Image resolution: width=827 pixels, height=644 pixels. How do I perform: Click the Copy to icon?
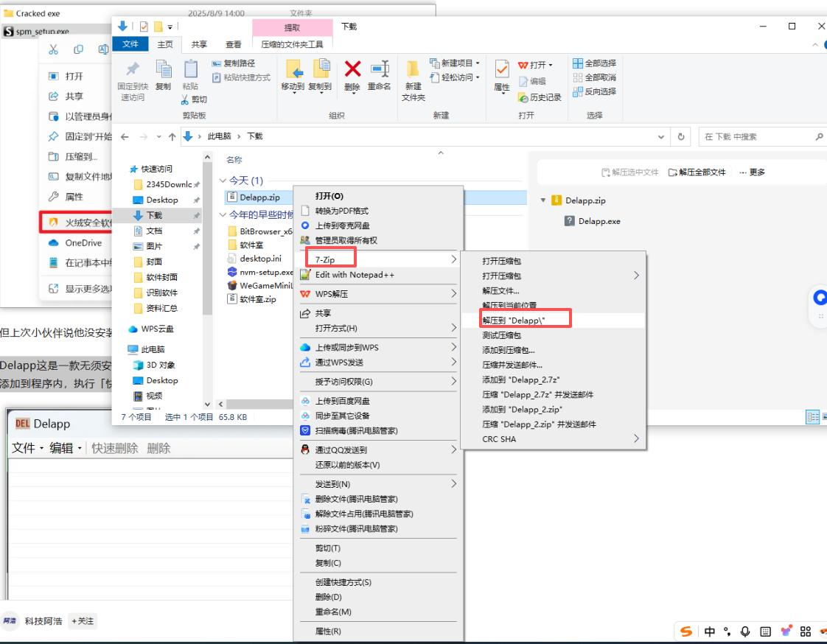click(321, 69)
